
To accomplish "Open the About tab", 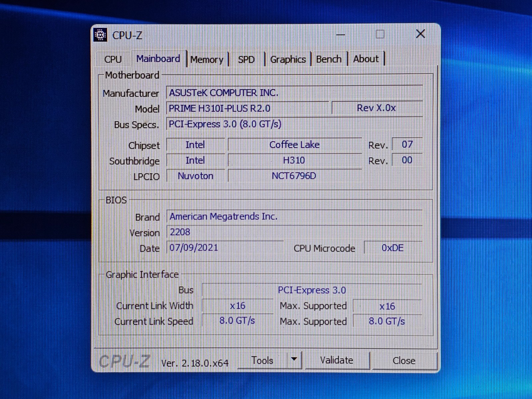I will (x=366, y=59).
